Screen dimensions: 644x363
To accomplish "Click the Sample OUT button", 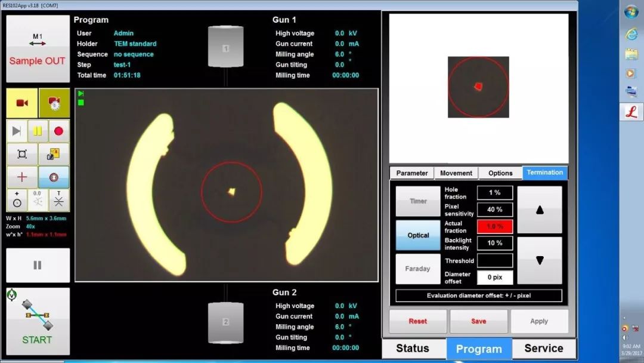I will (38, 49).
